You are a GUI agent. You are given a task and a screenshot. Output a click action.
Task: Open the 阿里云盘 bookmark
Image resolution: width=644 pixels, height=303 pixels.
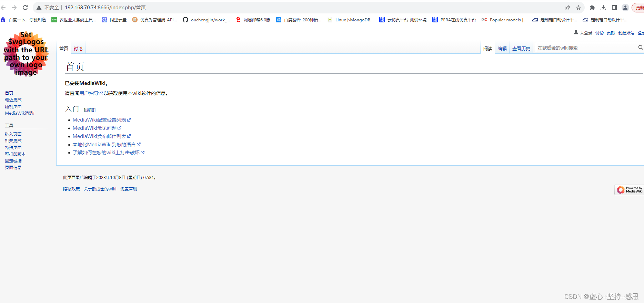pyautogui.click(x=114, y=20)
